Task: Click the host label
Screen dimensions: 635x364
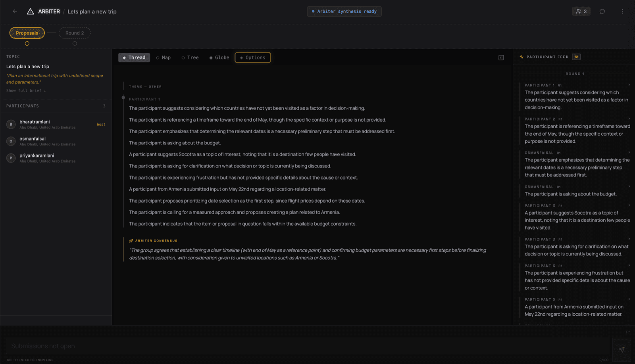Action: [x=101, y=125]
